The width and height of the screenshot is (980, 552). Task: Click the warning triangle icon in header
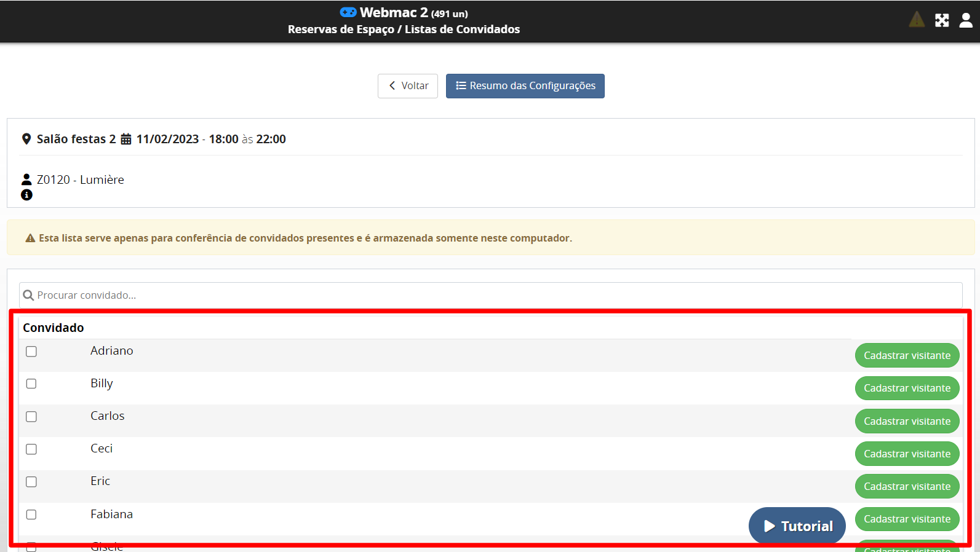[917, 20]
